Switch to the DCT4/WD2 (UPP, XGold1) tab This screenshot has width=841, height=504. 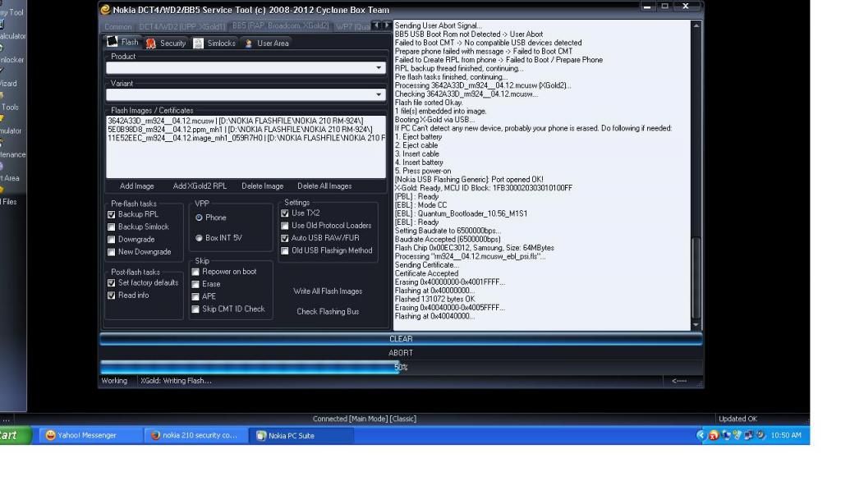[182, 26]
